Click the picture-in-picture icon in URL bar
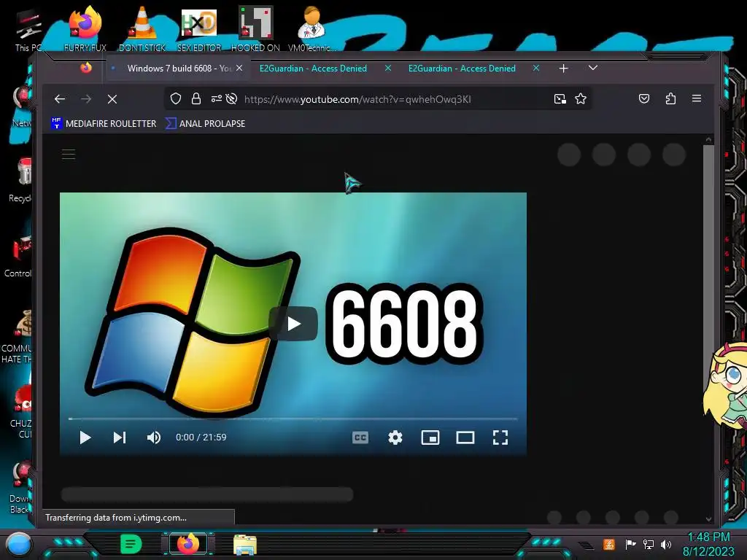Screen dimensions: 747x560 [560, 98]
